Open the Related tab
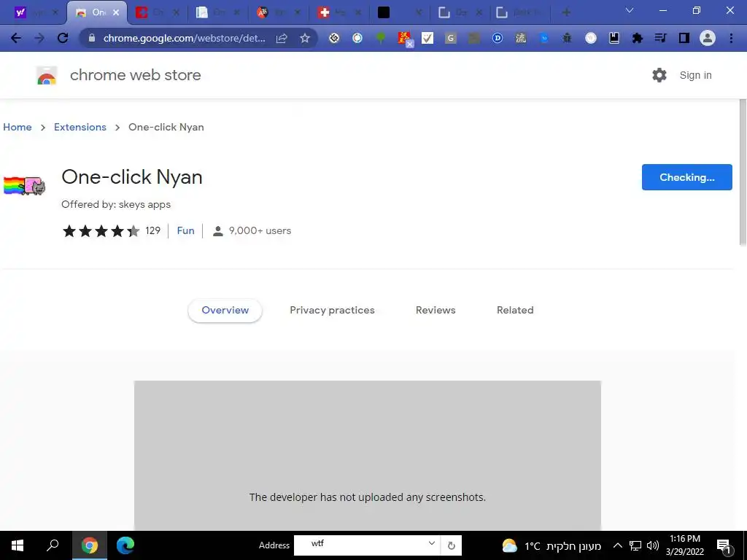Image resolution: width=747 pixels, height=560 pixels. [x=515, y=310]
